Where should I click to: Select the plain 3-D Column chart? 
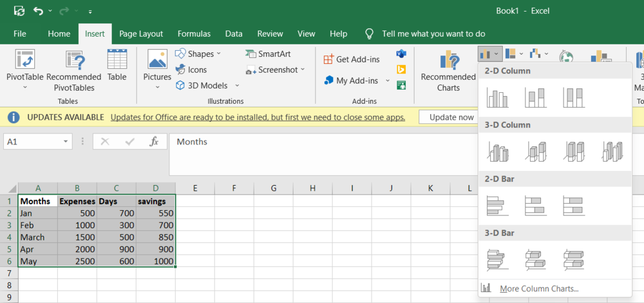pos(612,151)
